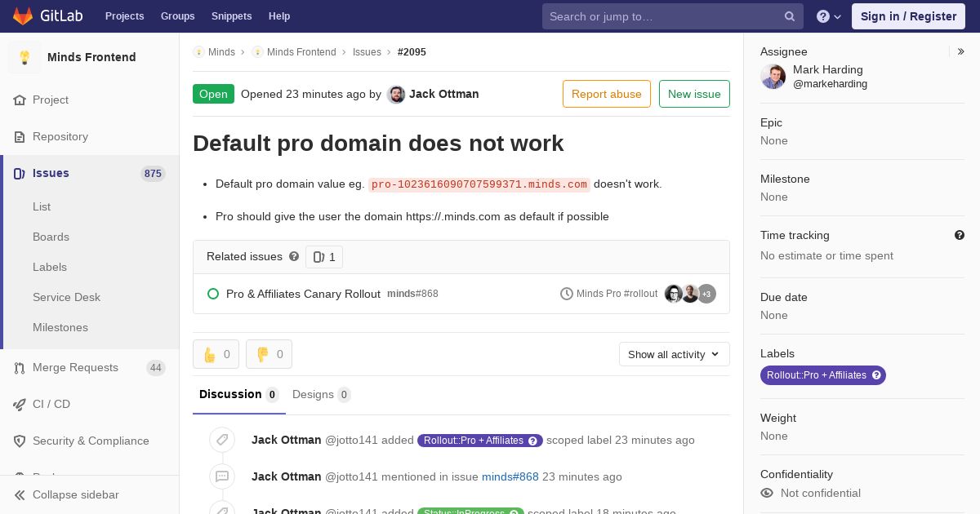Viewport: 980px width, 514px height.
Task: Focus the Search or jump to field
Action: pos(673,16)
